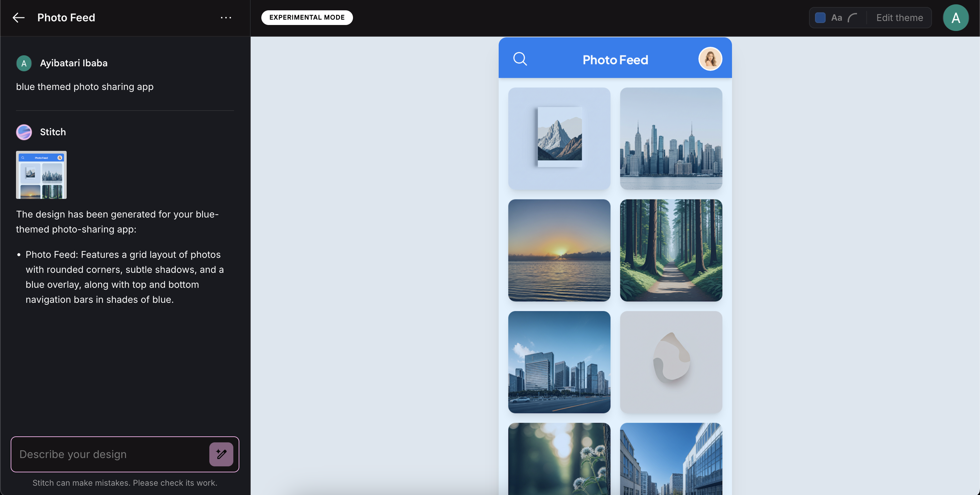Viewport: 980px width, 495px height.
Task: Click the blue theme color swatch
Action: [x=820, y=18]
